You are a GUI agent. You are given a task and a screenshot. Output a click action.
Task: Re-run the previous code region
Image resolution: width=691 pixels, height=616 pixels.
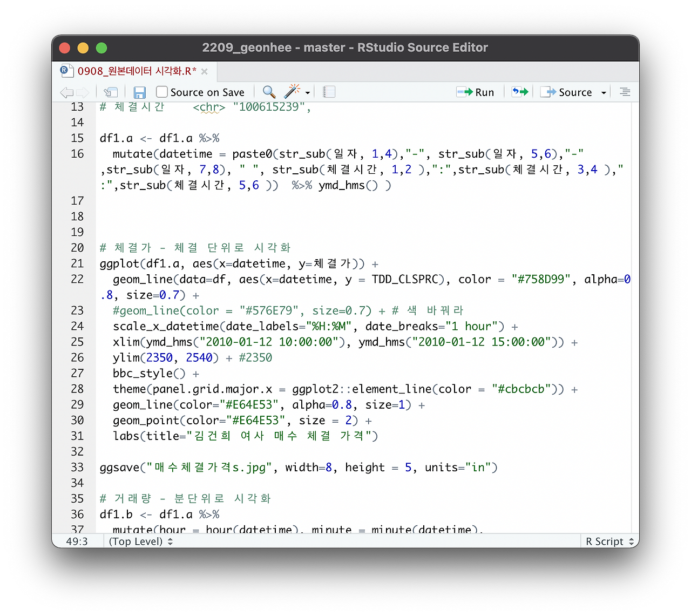point(520,92)
